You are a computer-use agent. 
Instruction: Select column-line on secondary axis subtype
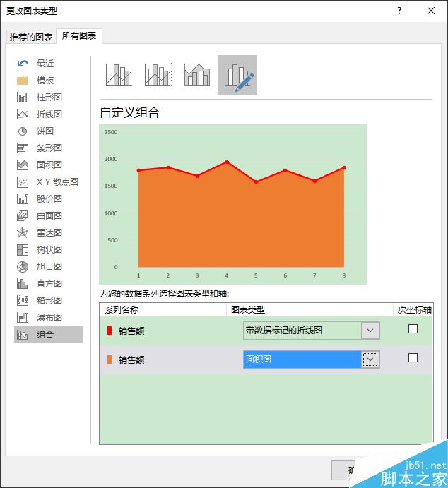(158, 75)
